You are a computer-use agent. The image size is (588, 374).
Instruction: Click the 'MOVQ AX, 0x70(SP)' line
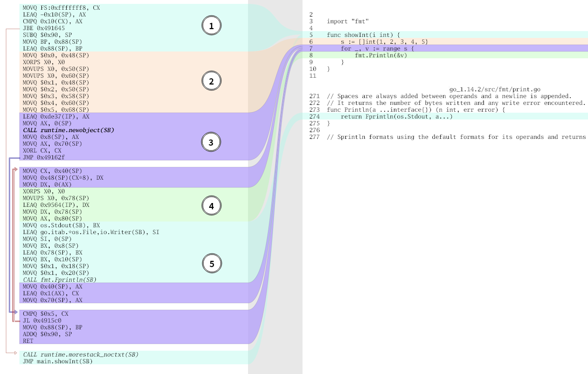tap(52, 144)
